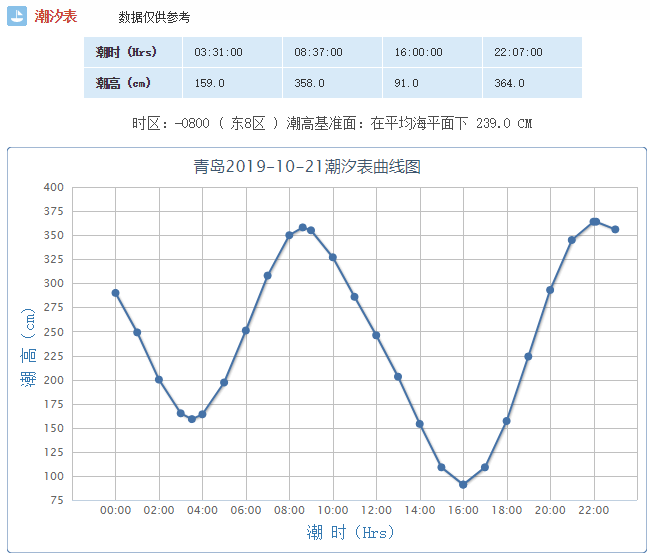Click the data point at 21:00 near 345

572,240
